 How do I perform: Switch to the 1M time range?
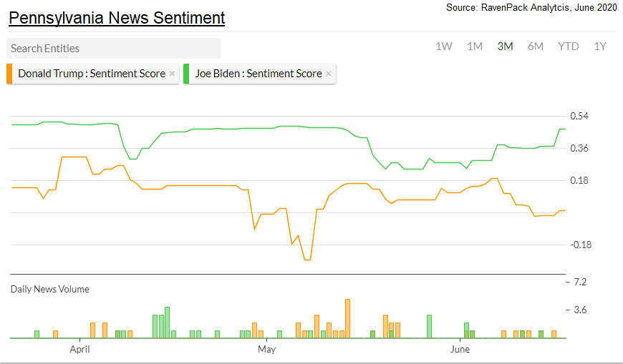(x=475, y=46)
